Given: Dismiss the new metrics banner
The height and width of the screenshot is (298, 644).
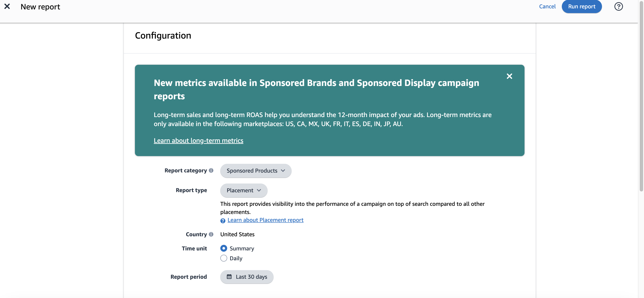Looking at the screenshot, I should click(x=509, y=76).
